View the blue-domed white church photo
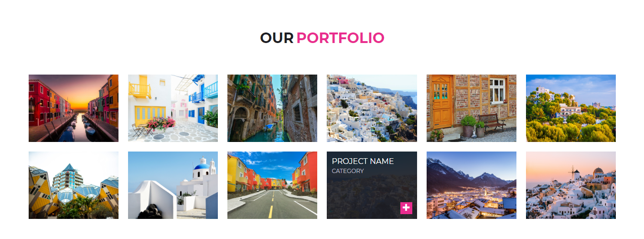Screen dimensions: 644x239 click(173, 185)
